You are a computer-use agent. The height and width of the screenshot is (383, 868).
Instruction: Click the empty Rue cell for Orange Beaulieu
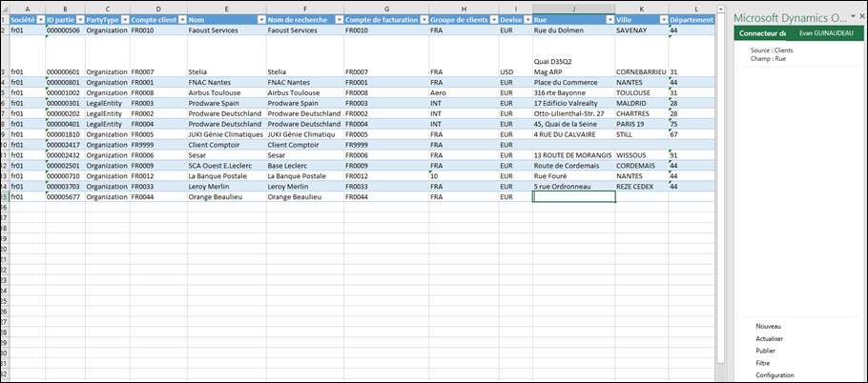coord(573,197)
